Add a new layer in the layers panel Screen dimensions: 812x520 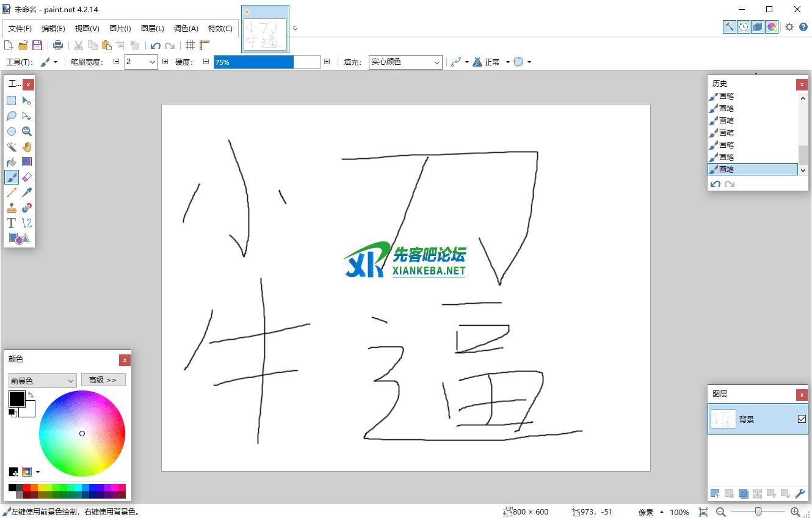tap(714, 493)
